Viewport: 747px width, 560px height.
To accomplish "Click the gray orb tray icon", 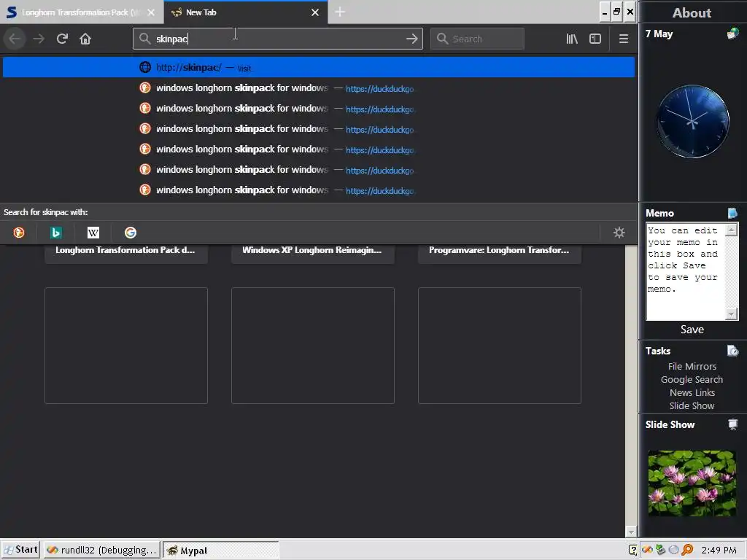I will click(673, 550).
